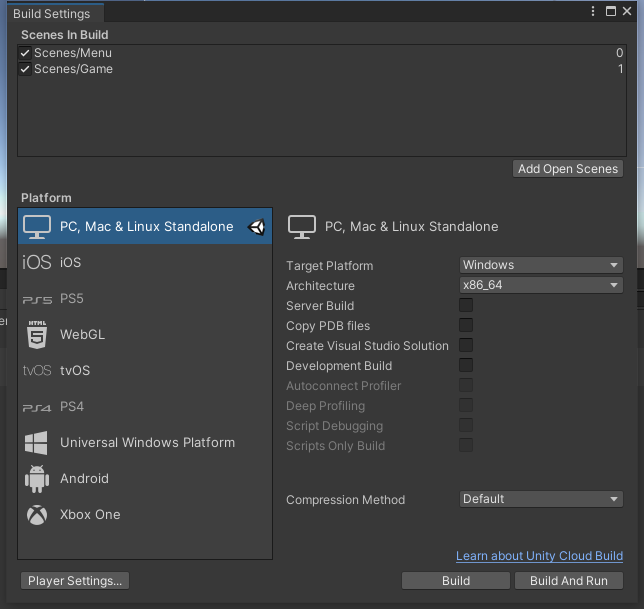
Task: Toggle the Deep Profiling checkbox
Action: pyautogui.click(x=466, y=405)
